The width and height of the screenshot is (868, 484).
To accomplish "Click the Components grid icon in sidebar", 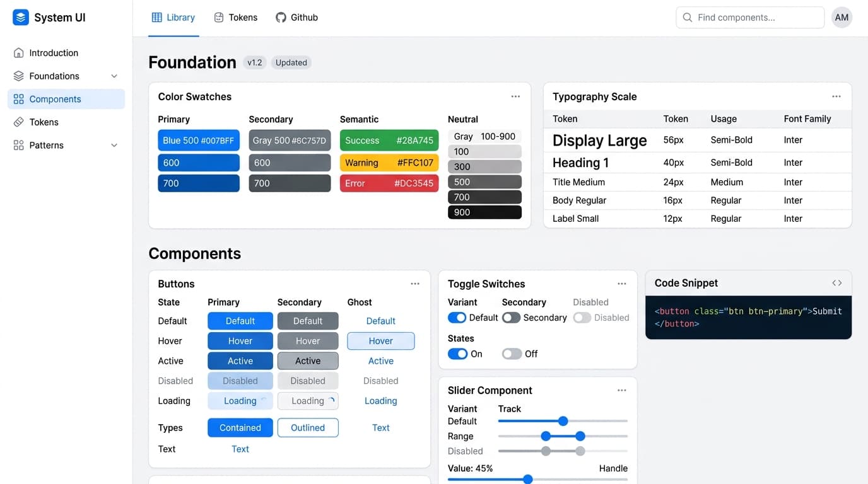I will click(x=19, y=99).
